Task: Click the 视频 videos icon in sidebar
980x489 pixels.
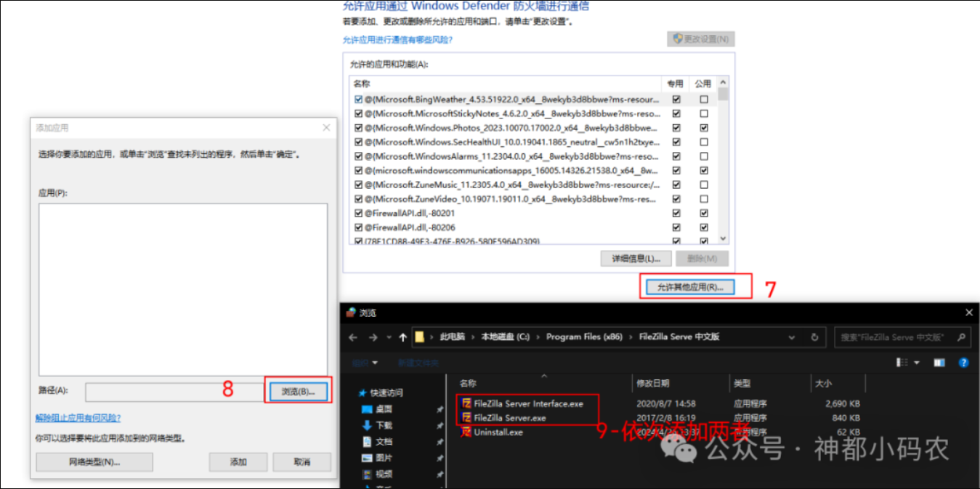Action: 367,474
